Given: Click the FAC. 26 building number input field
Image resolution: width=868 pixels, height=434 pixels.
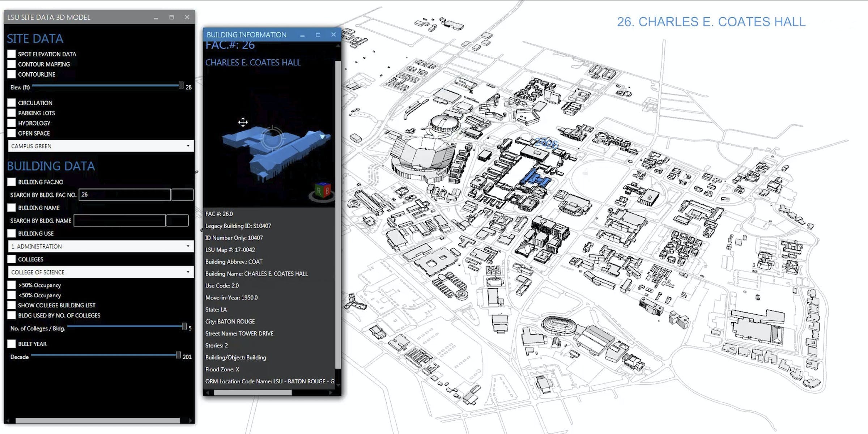Looking at the screenshot, I should point(124,194).
